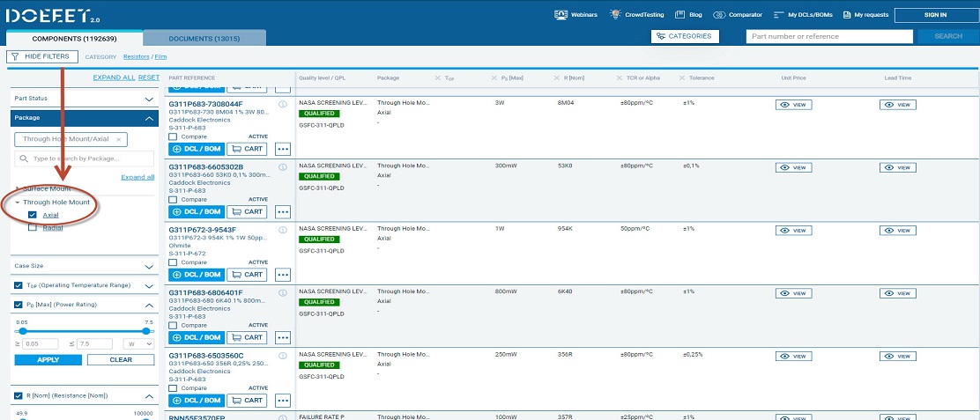Expand the Part Status filter
This screenshot has height=420, width=980.
coord(149,99)
